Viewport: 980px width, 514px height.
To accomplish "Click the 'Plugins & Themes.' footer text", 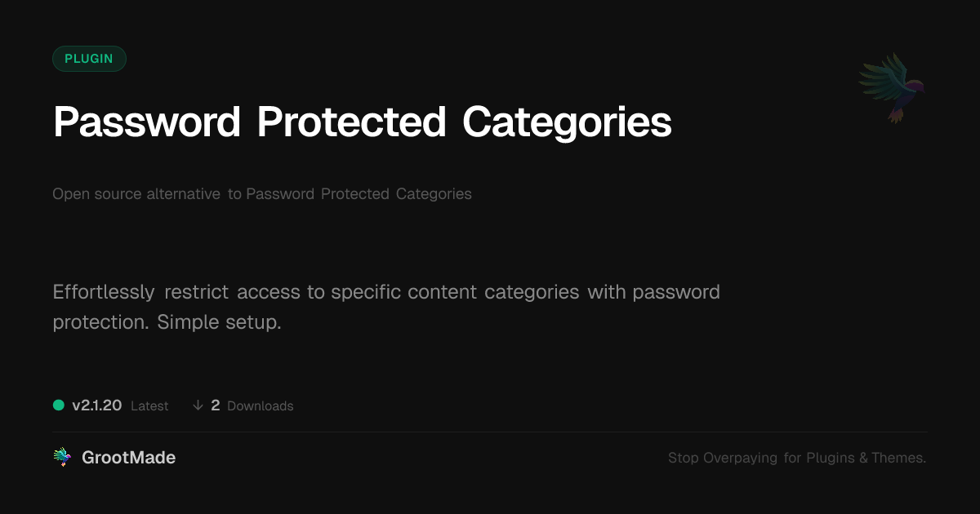I will 866,459.
